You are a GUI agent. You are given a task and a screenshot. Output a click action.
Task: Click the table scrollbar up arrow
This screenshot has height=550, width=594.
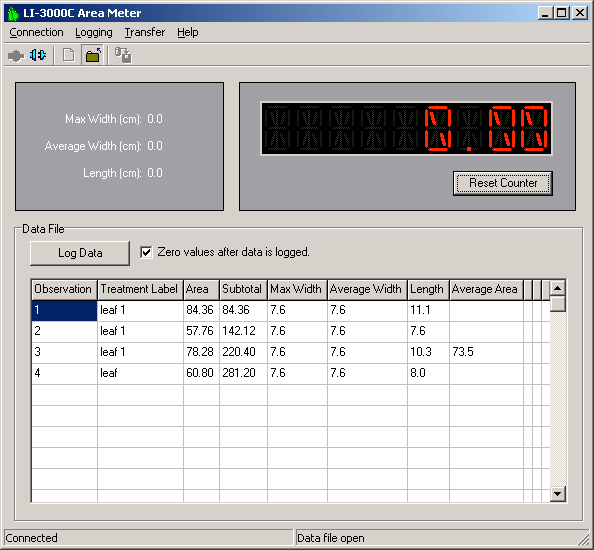coord(557,288)
